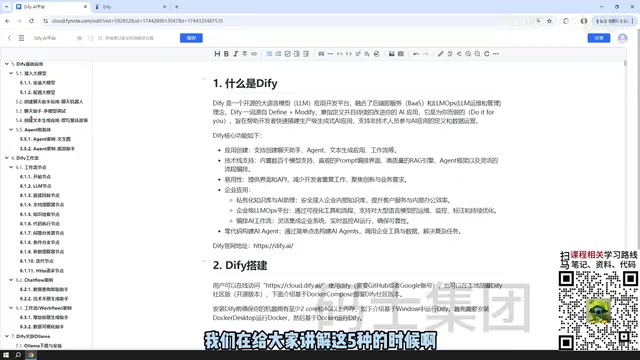This screenshot has height=360, width=640.
Task: Bookmark this page in the browser
Action: tap(549, 21)
